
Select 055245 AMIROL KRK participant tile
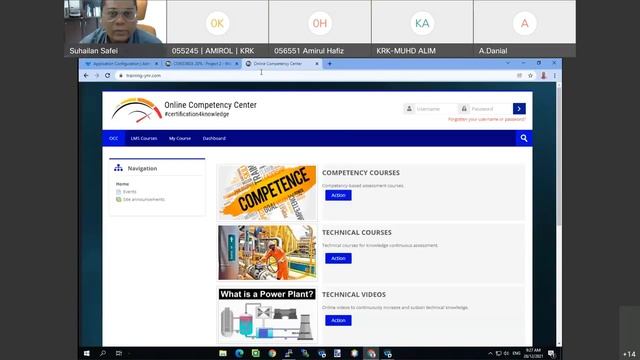(218, 29)
